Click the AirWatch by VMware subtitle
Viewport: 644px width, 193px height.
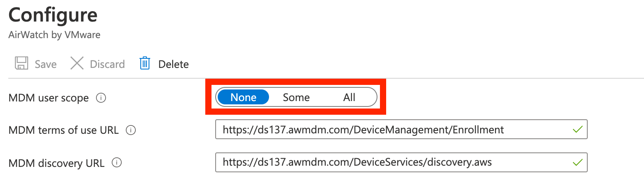pyautogui.click(x=54, y=35)
